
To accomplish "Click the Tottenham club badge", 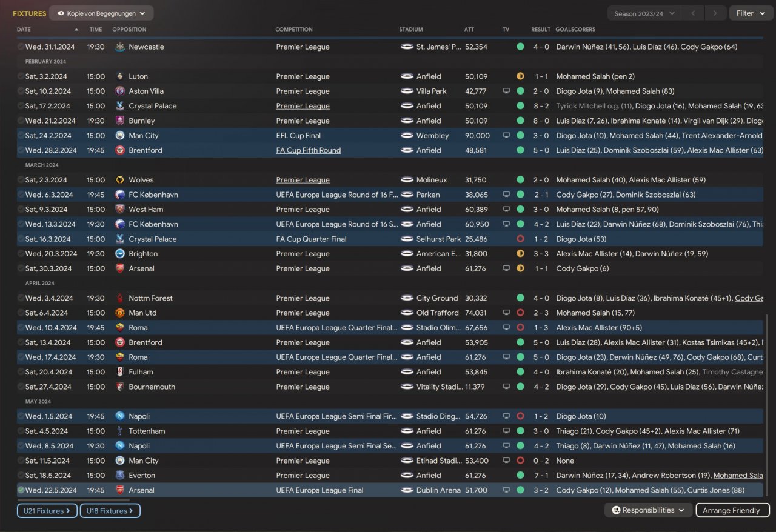I will click(x=120, y=431).
